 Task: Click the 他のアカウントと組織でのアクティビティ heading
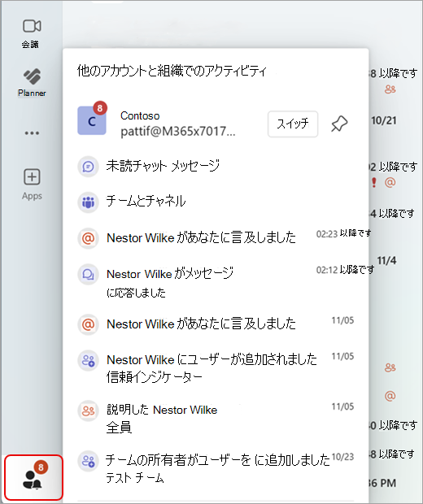point(172,71)
